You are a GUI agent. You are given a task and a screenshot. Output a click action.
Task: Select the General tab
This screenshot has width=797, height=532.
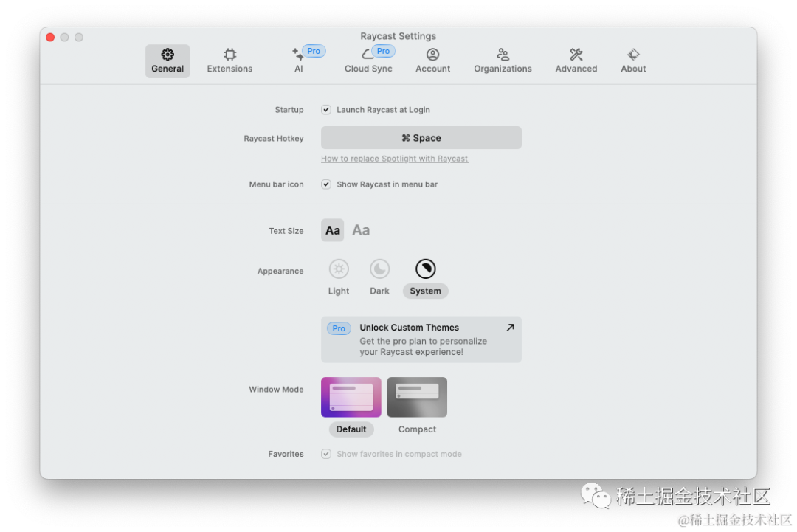click(x=168, y=61)
